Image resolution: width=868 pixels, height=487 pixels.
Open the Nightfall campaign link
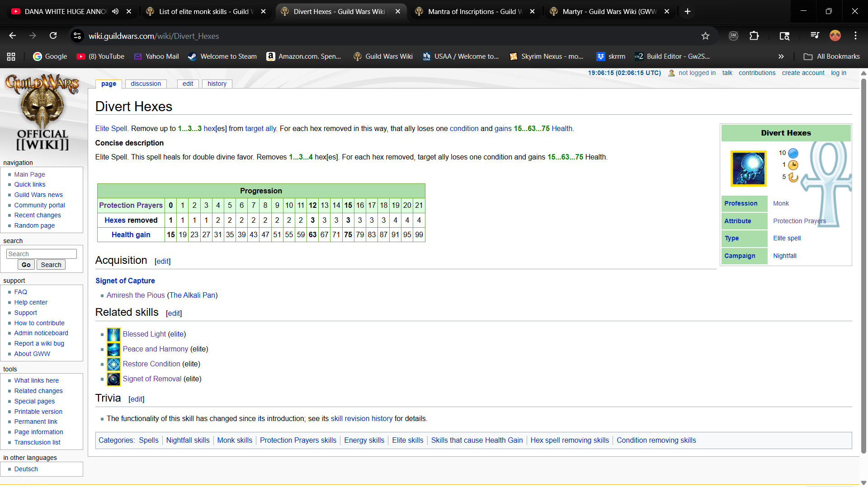tap(784, 256)
